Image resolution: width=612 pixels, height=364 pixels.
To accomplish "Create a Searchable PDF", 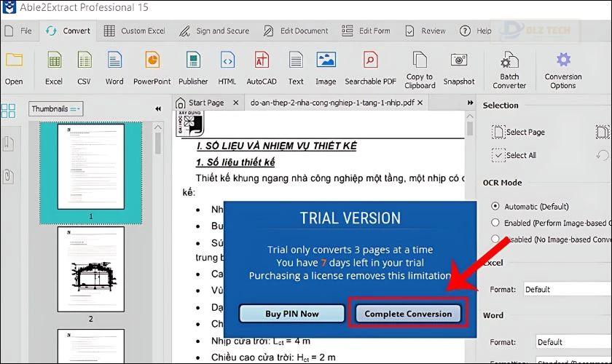I will pos(370,68).
